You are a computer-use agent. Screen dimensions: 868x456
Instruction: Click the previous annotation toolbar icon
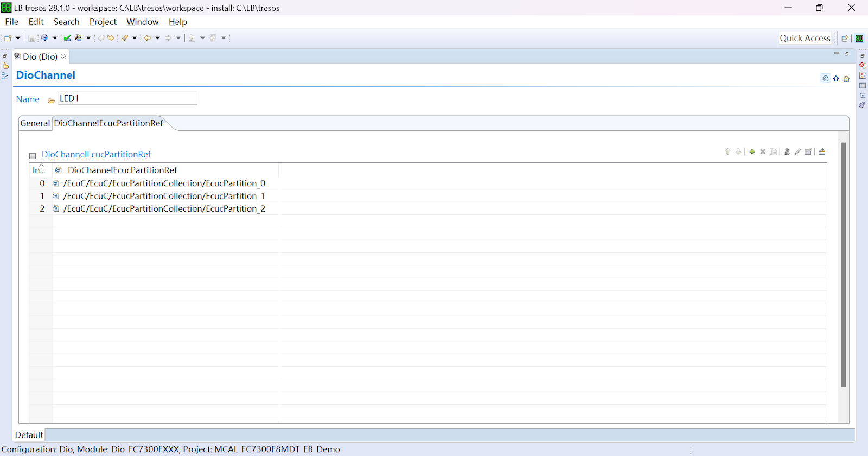(x=213, y=38)
